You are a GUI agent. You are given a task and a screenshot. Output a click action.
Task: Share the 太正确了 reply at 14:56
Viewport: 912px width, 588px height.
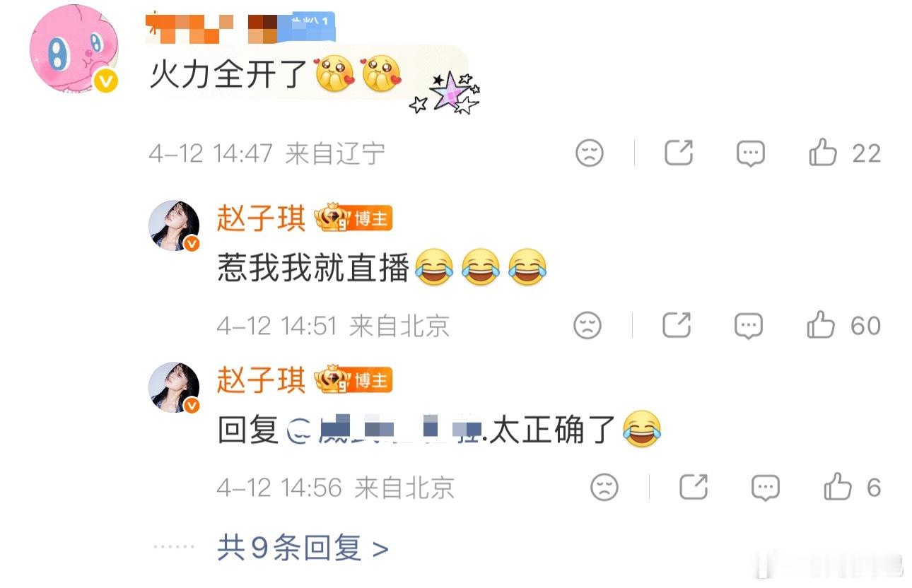[x=694, y=487]
